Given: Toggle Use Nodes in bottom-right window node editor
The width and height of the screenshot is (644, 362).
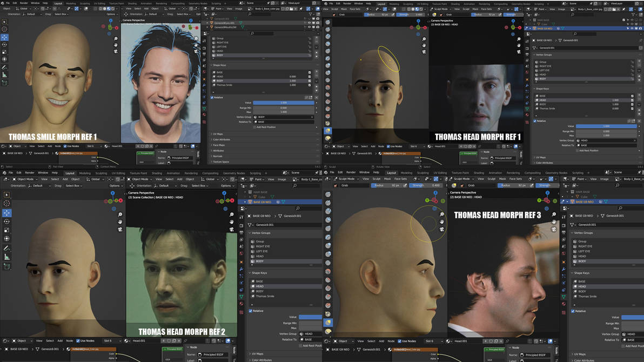Looking at the screenshot, I should click(x=400, y=340).
